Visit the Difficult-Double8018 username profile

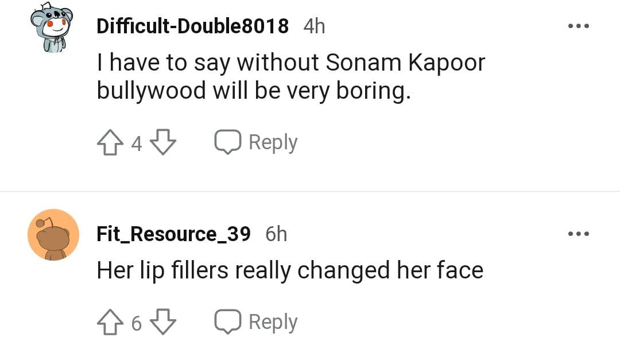click(193, 26)
